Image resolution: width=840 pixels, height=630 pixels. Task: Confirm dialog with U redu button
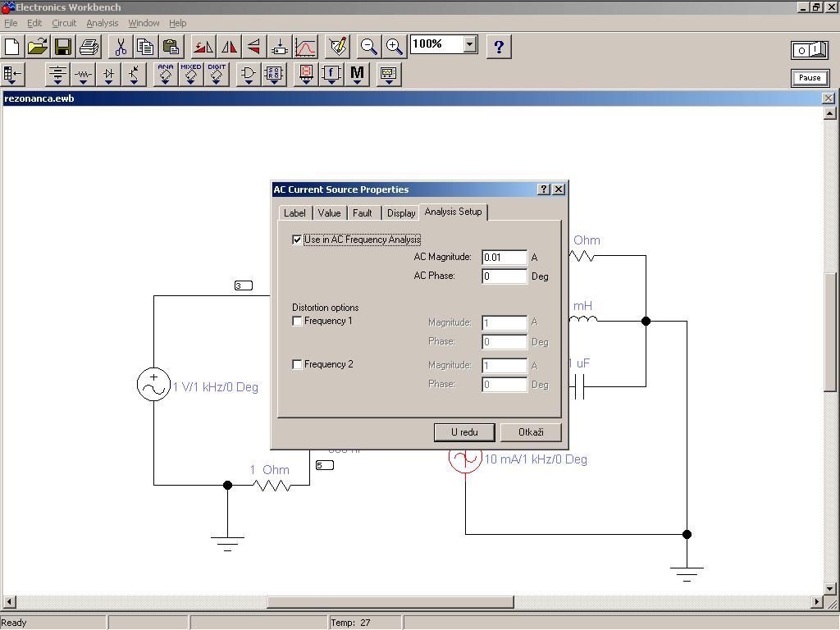coord(464,432)
